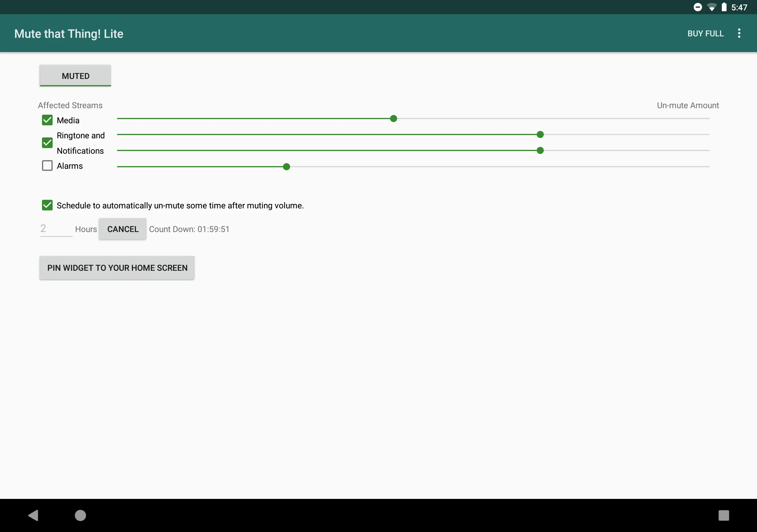Open the three-dot overflow menu
The width and height of the screenshot is (757, 532).
pyautogui.click(x=739, y=33)
